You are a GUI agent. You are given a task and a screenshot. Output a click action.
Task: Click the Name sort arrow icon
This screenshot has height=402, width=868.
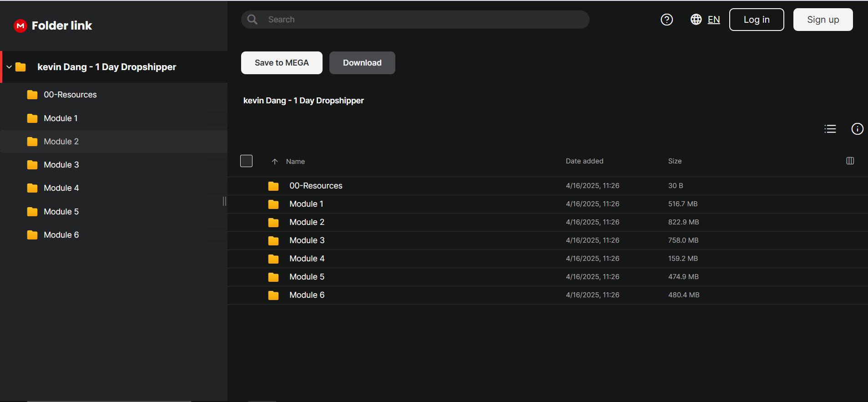[274, 162]
